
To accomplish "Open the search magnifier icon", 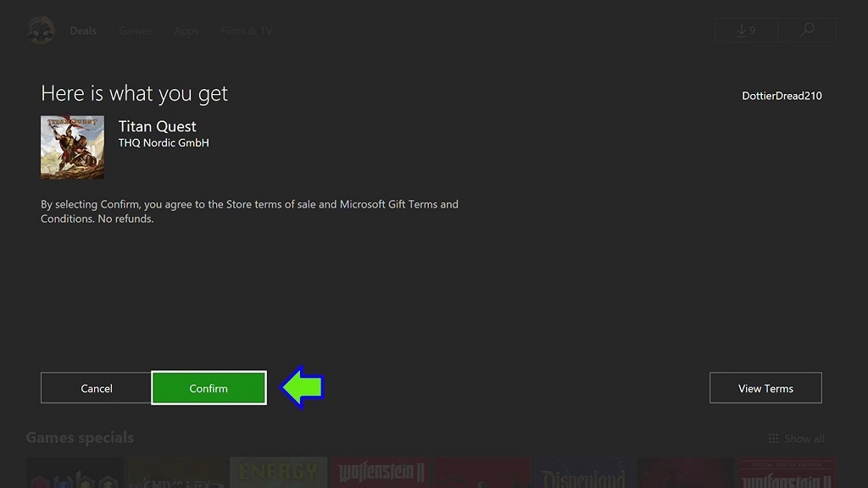I will coord(807,30).
